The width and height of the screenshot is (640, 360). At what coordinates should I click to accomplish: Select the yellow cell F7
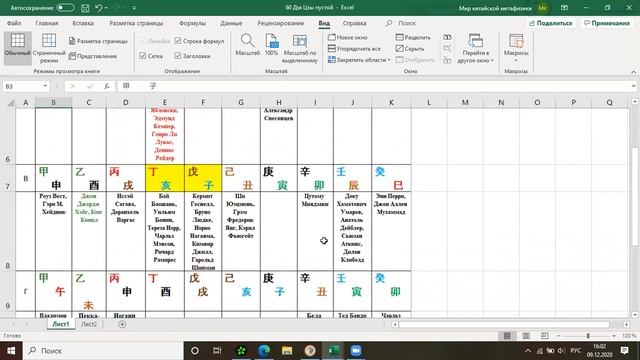point(203,178)
